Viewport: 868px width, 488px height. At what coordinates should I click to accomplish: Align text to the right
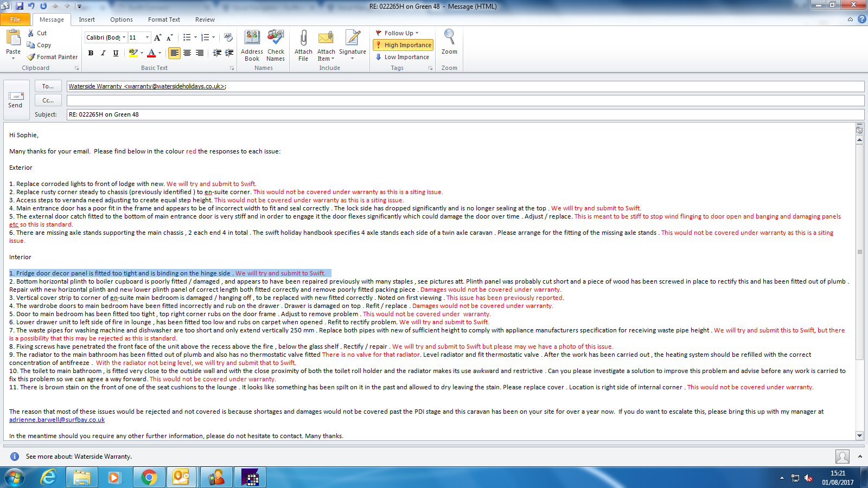coord(200,53)
